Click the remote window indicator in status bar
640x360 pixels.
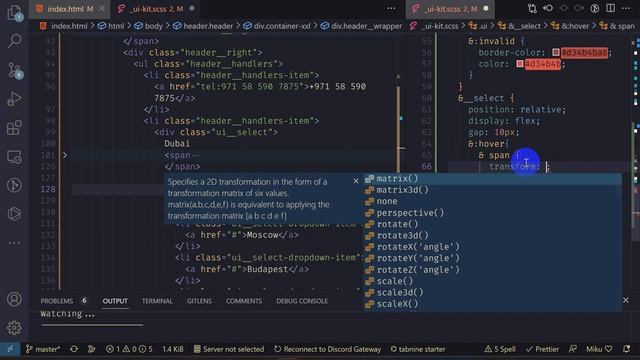tap(10, 349)
